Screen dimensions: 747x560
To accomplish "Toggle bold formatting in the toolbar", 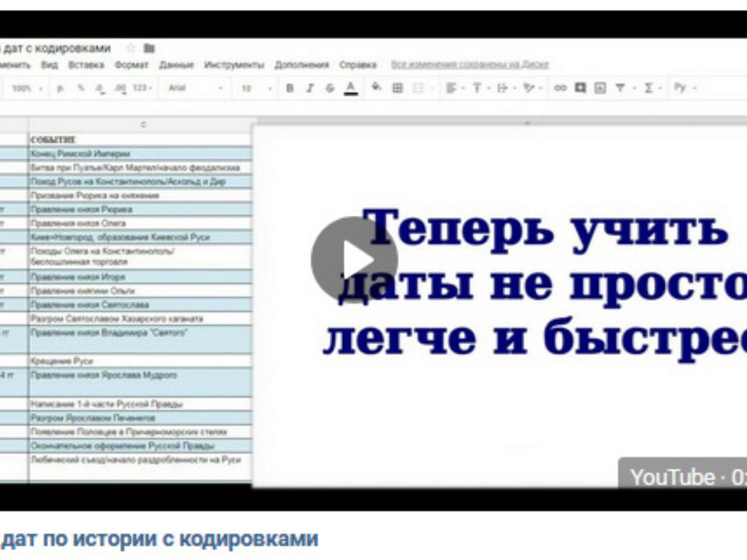I will coord(290,88).
